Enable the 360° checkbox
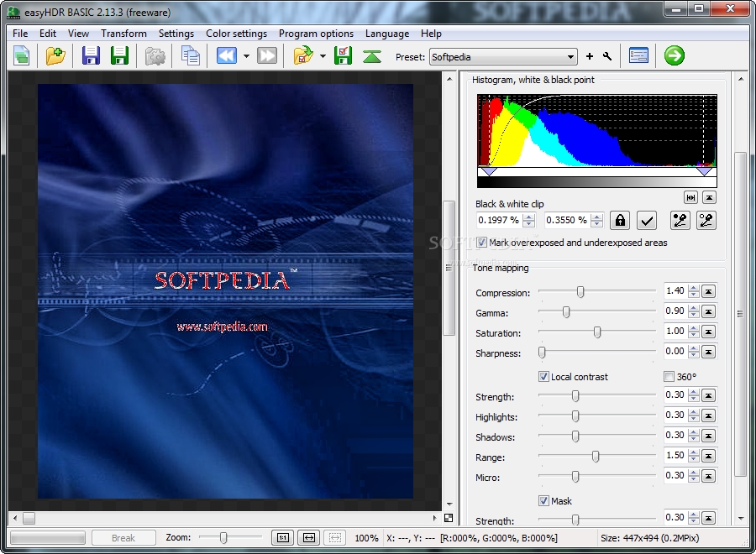This screenshot has width=756, height=554. click(669, 377)
